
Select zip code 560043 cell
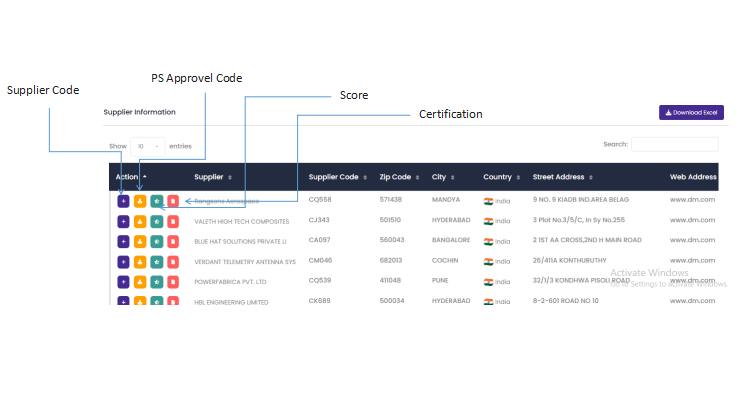pyautogui.click(x=392, y=240)
